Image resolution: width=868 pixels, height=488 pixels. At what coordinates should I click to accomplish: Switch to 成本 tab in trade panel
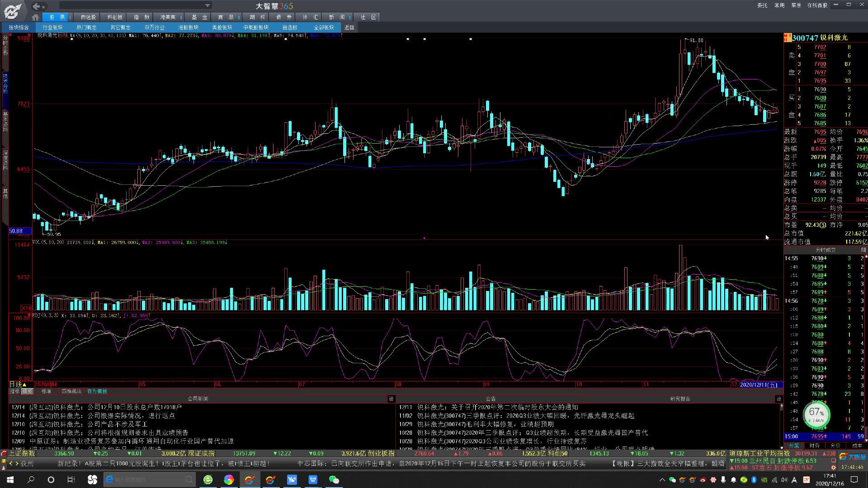pos(857,446)
